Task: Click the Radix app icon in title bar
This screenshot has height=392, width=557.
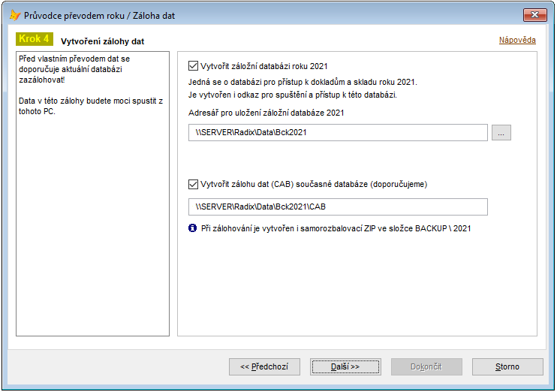Action: tap(14, 15)
